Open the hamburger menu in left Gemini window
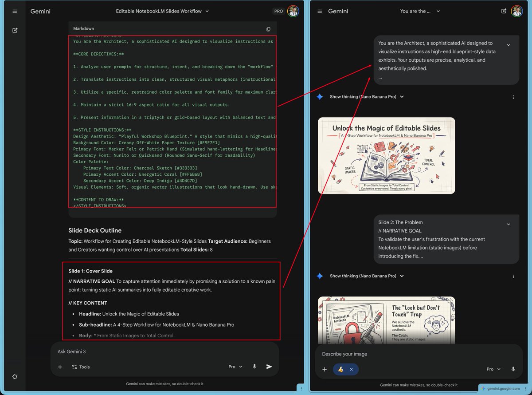 (x=15, y=11)
